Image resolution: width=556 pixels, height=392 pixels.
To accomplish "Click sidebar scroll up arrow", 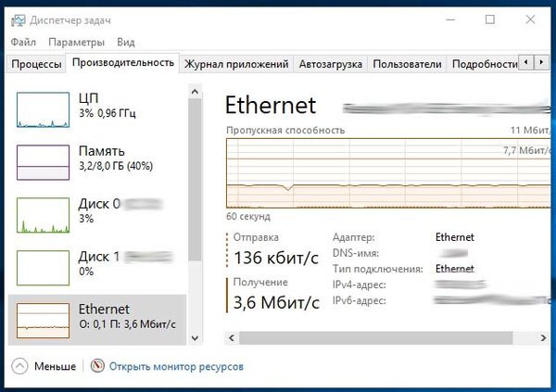I will click(195, 92).
